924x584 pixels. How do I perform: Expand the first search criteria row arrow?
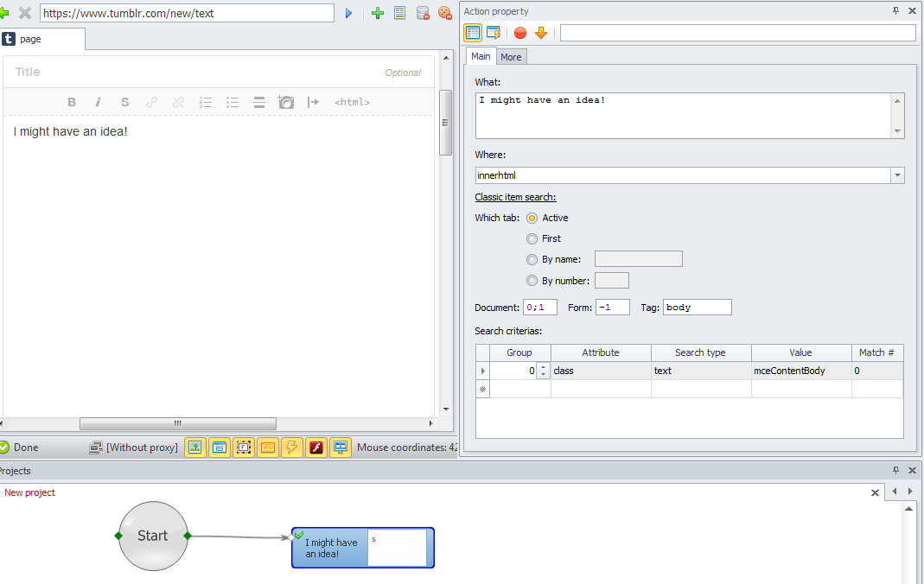pyautogui.click(x=482, y=371)
